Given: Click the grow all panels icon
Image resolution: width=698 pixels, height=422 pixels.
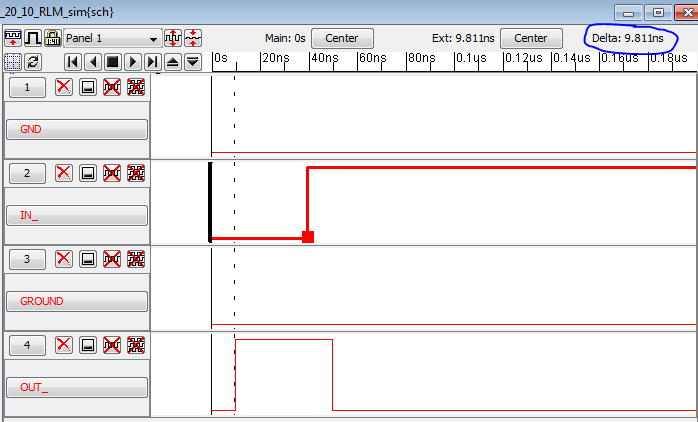Looking at the screenshot, I should click(x=173, y=38).
